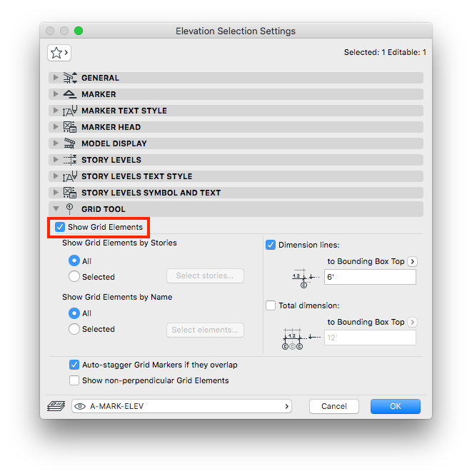472x476 pixels.
Task: Click the dimension lines 6' input field
Action: pyautogui.click(x=370, y=277)
